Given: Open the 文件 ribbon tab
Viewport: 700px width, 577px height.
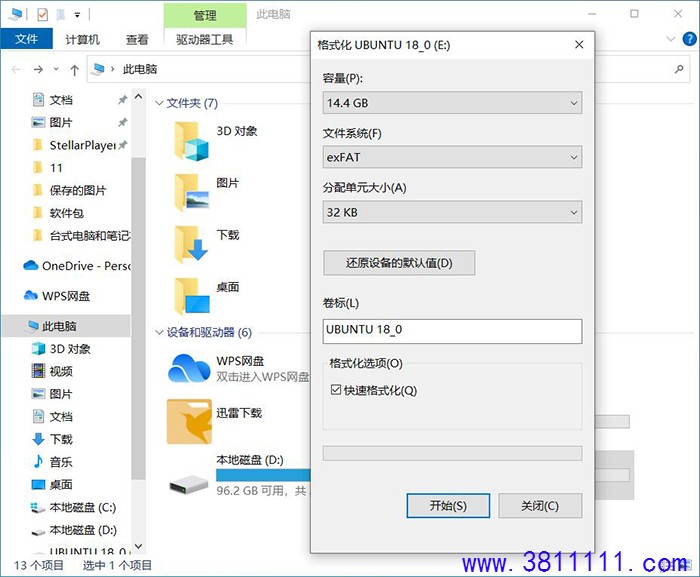Looking at the screenshot, I should point(26,39).
